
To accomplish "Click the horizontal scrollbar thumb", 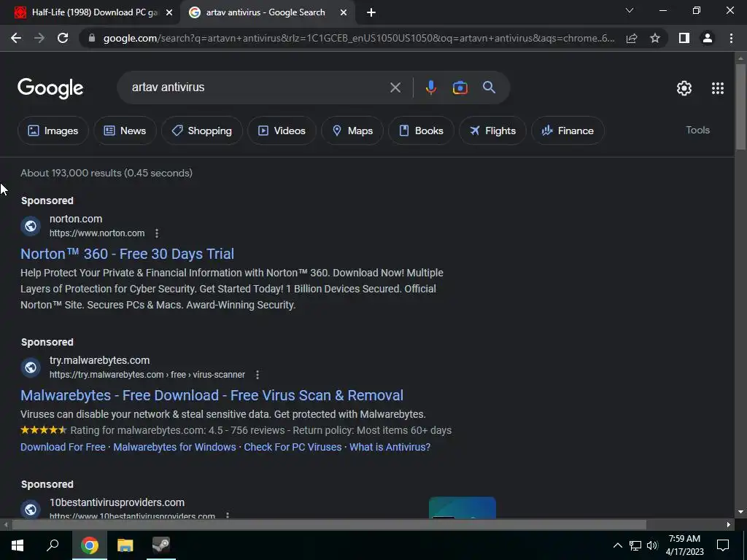I will click(329, 525).
